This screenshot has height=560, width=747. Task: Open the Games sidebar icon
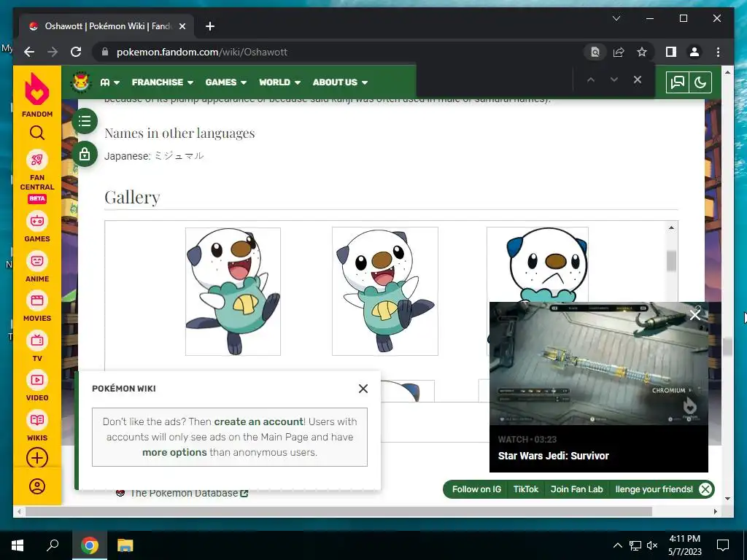pyautogui.click(x=37, y=221)
